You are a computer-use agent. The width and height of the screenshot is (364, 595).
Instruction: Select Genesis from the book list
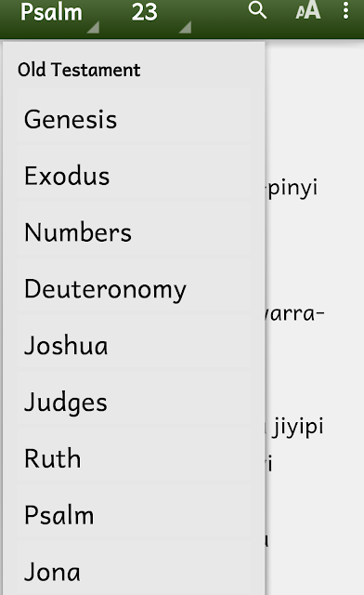[134, 119]
